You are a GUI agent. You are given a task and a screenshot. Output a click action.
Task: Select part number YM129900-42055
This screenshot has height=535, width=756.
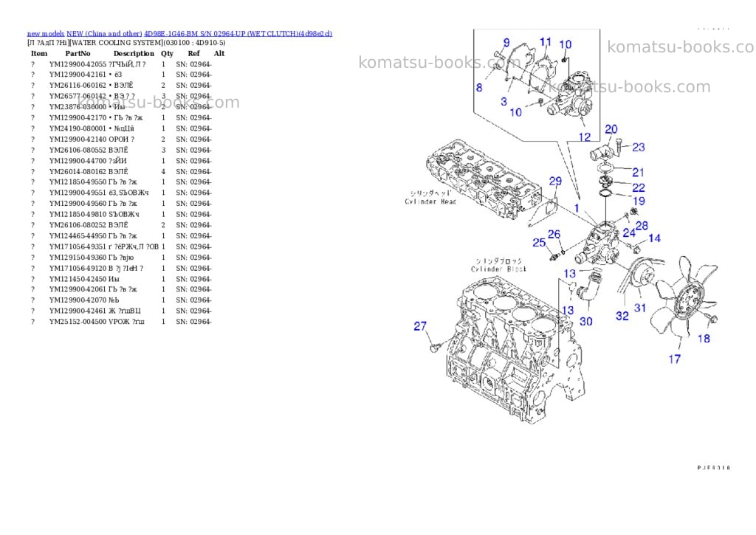click(x=78, y=64)
